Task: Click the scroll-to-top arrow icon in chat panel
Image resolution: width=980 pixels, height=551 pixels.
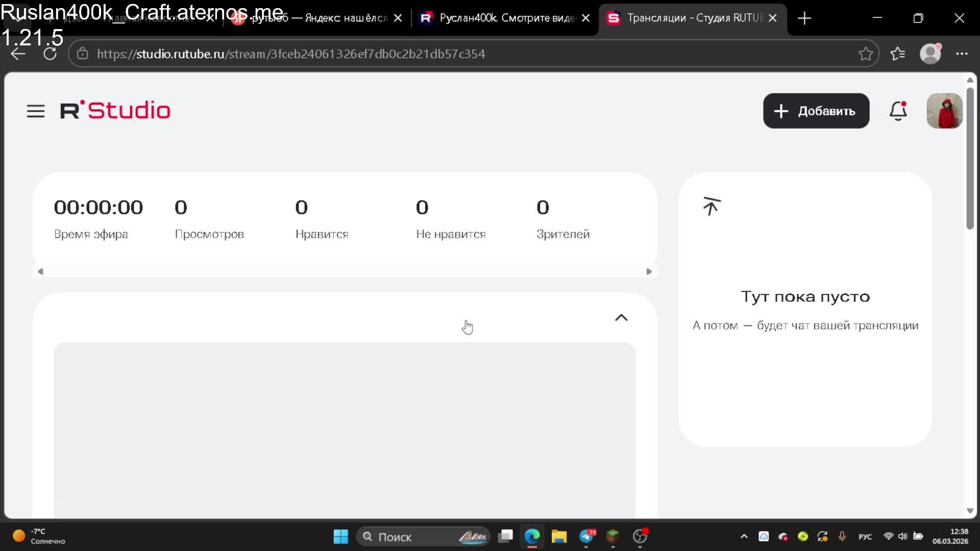Action: 712,206
